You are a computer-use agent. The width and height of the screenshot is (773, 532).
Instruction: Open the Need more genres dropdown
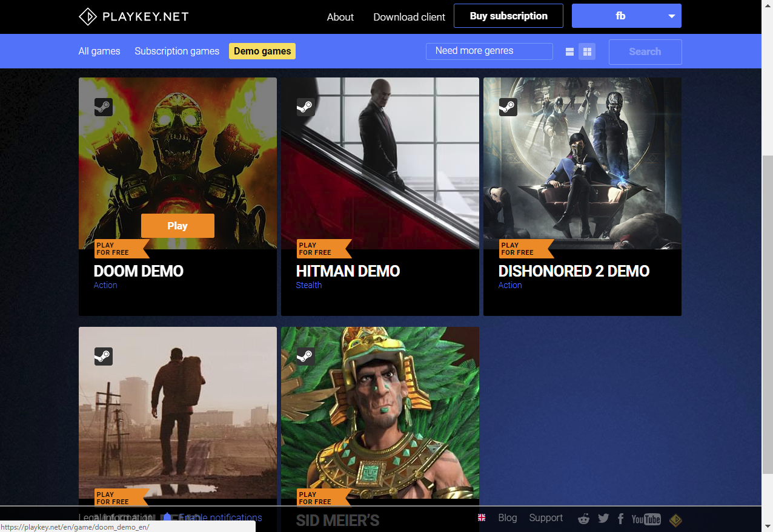point(489,51)
